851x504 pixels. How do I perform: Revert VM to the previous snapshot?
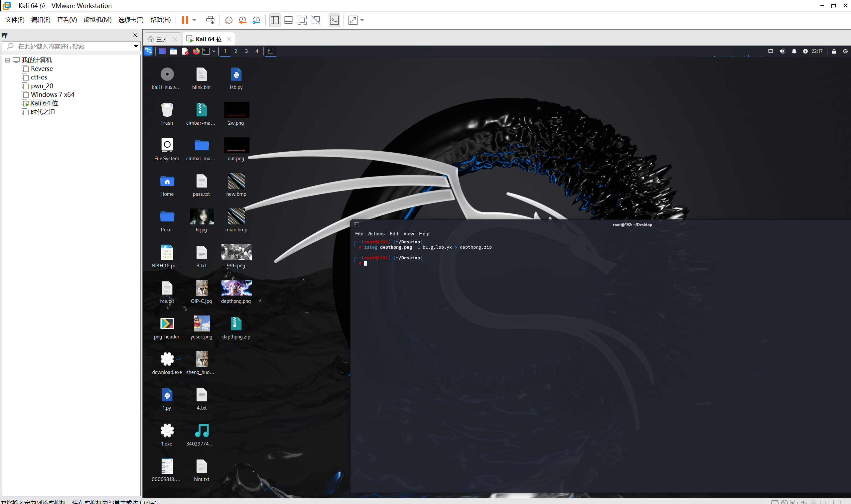tap(242, 20)
